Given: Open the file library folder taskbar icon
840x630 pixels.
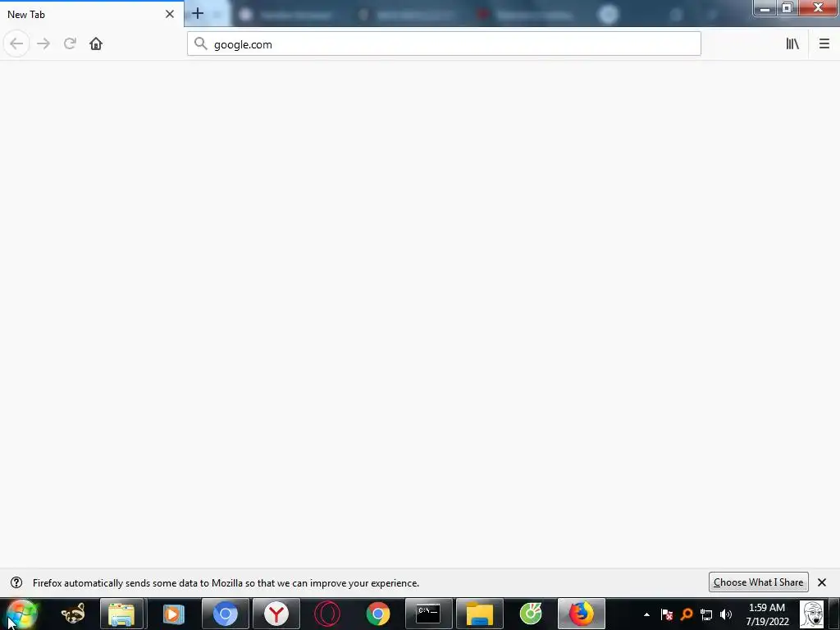Looking at the screenshot, I should 121,614.
